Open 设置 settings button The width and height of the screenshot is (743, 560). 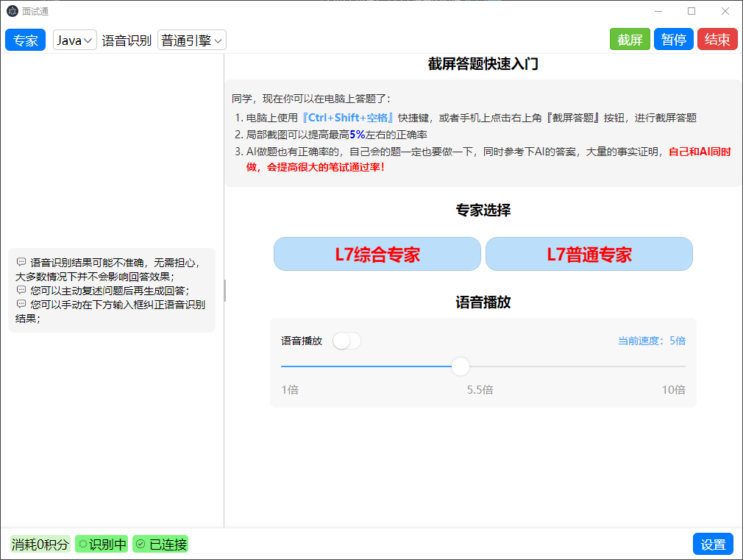tap(713, 544)
